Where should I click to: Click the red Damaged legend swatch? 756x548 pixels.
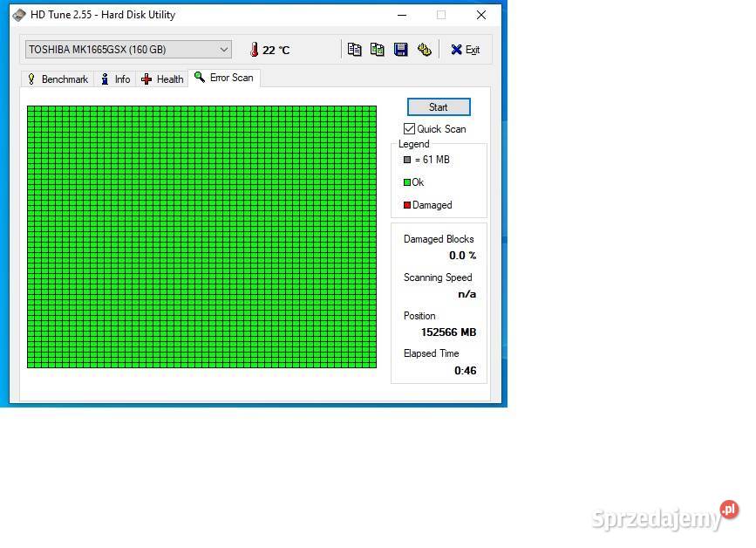[x=407, y=205]
